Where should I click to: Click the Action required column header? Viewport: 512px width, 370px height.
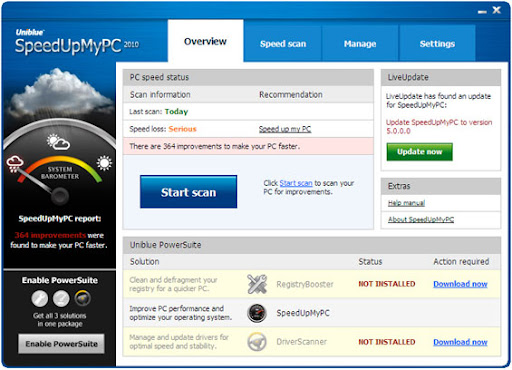coord(461,262)
